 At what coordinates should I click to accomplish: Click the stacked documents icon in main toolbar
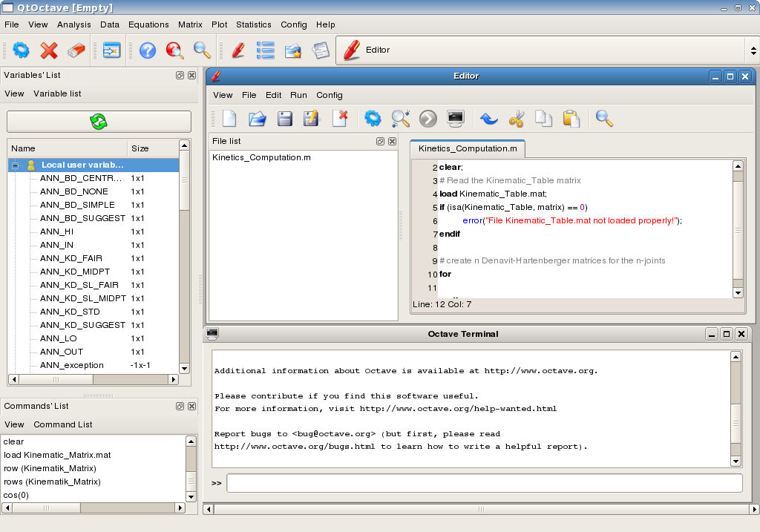pyautogui.click(x=321, y=50)
